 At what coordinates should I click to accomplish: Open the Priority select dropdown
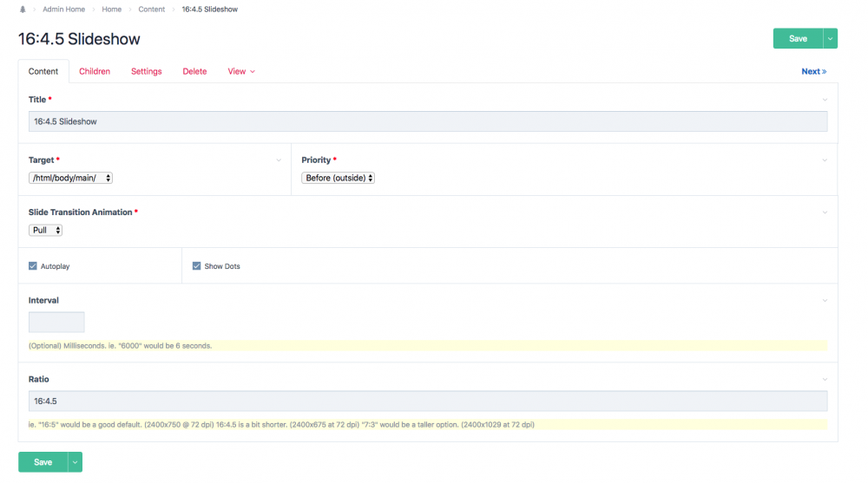pos(338,178)
